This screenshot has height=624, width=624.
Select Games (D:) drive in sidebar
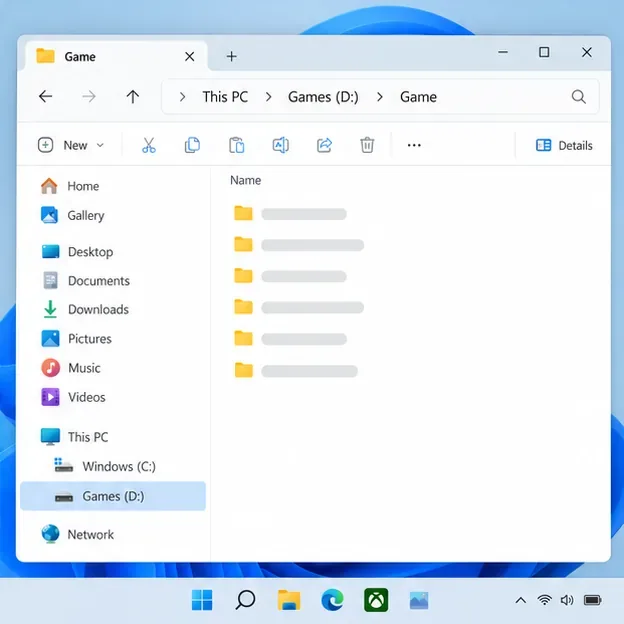pos(113,496)
